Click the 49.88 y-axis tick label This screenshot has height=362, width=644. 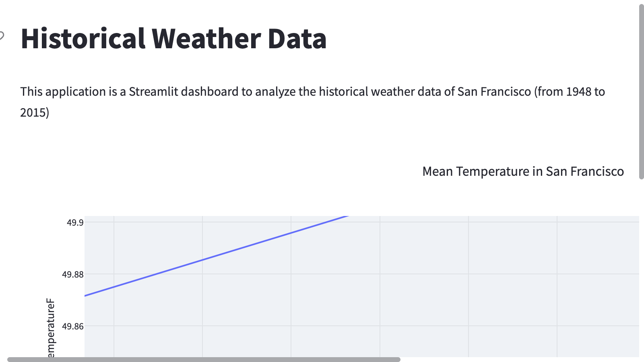click(73, 274)
